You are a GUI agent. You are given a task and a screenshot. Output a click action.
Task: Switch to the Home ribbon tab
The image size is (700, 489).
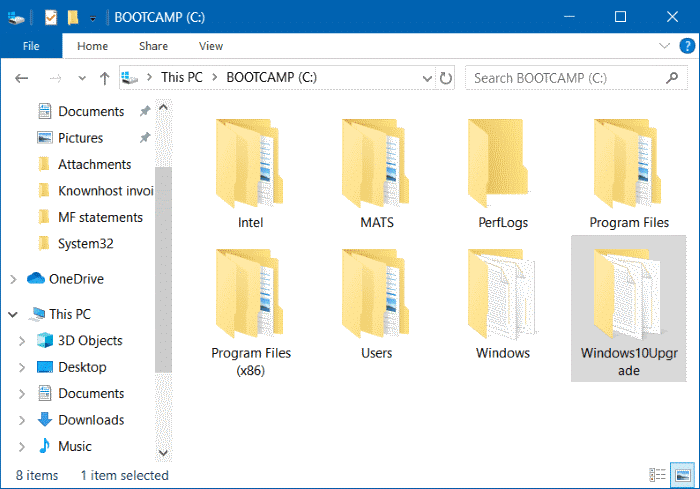point(92,46)
